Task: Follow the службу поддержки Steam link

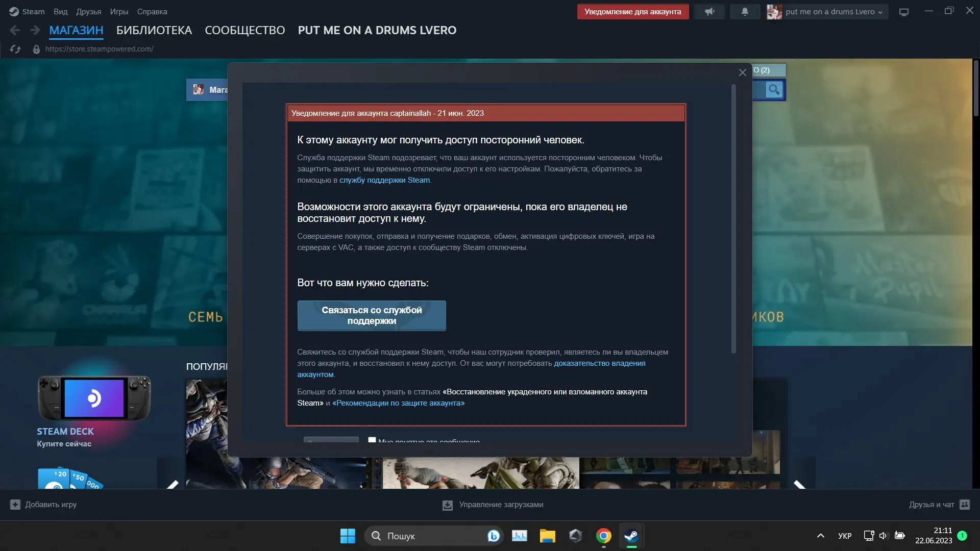Action: (385, 180)
